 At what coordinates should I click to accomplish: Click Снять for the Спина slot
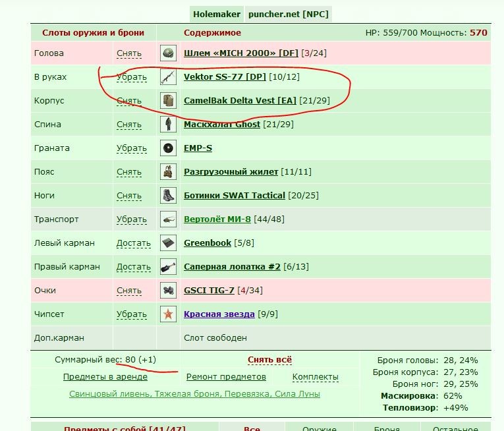pos(129,125)
